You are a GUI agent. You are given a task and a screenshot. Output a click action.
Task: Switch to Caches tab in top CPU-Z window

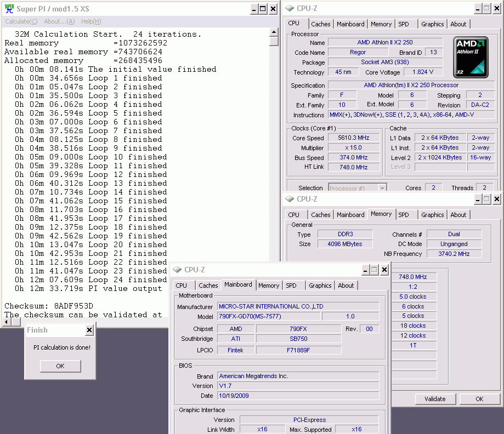320,24
